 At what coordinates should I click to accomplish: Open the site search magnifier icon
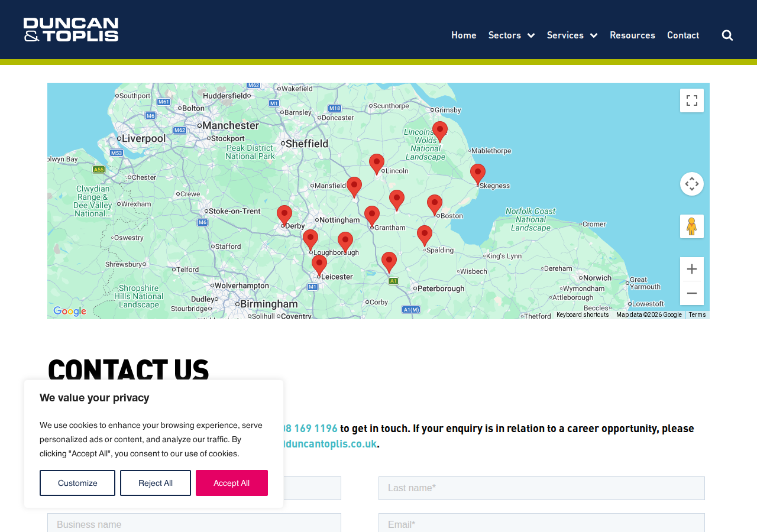727,35
